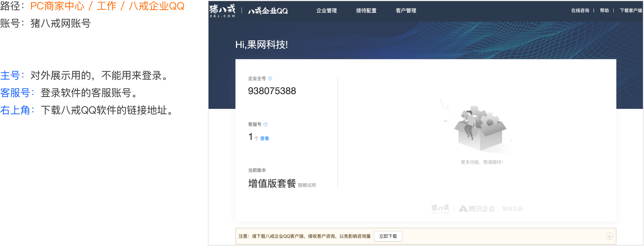The height and width of the screenshot is (246, 644).
Task: Click the 账号:猪八戒网账号 line
Action: point(45,23)
